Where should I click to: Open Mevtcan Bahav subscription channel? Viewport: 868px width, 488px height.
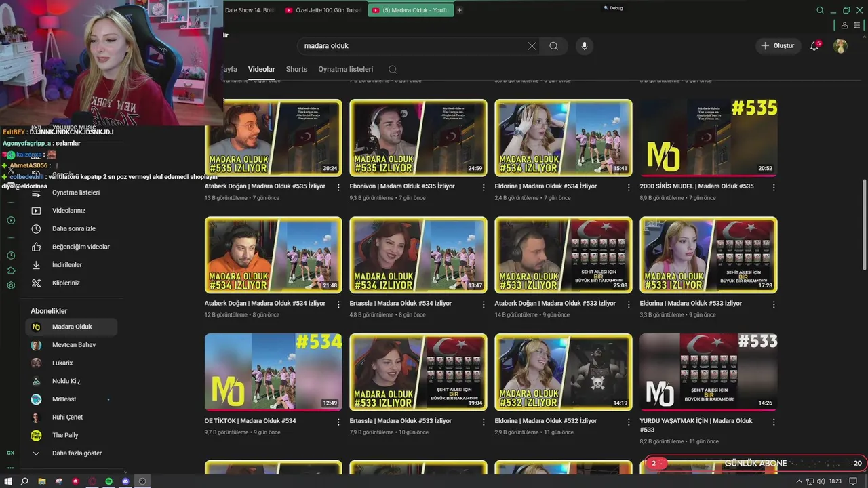(x=72, y=345)
